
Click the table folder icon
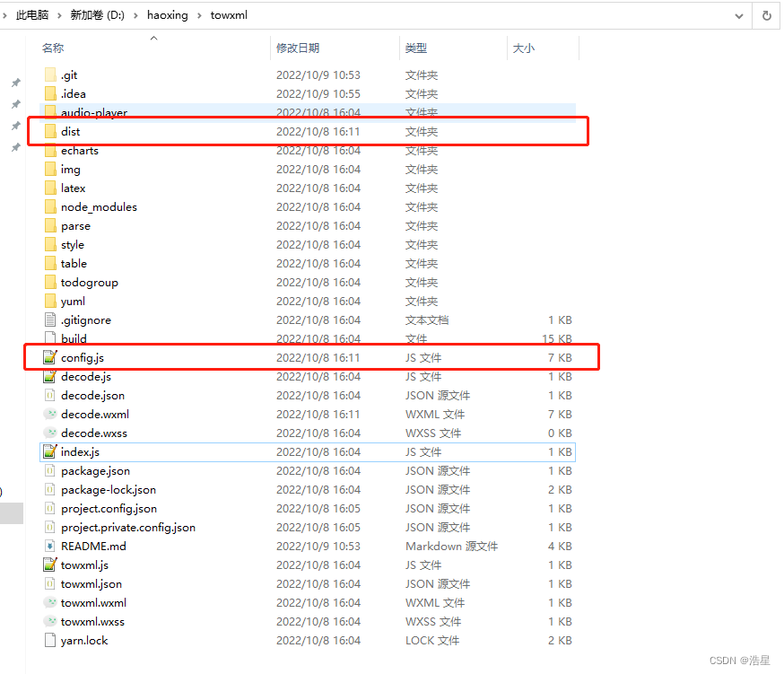pyautogui.click(x=50, y=263)
